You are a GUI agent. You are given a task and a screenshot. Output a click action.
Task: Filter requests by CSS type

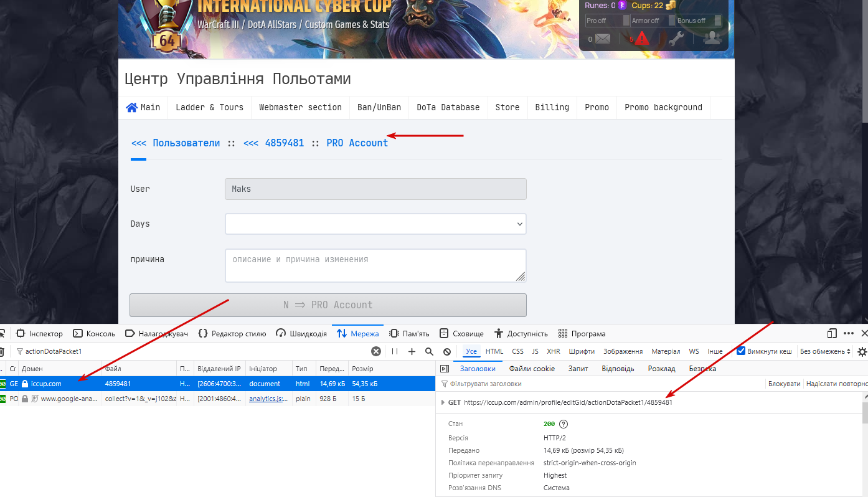tap(518, 351)
